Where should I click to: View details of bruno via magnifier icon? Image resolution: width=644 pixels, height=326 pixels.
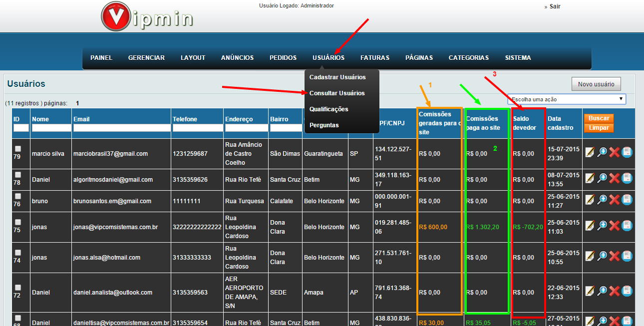pyautogui.click(x=602, y=200)
